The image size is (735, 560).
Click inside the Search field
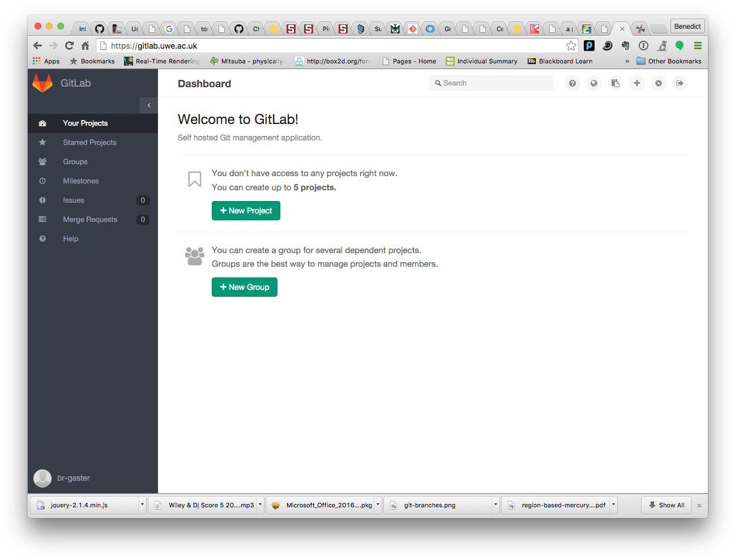pos(490,83)
